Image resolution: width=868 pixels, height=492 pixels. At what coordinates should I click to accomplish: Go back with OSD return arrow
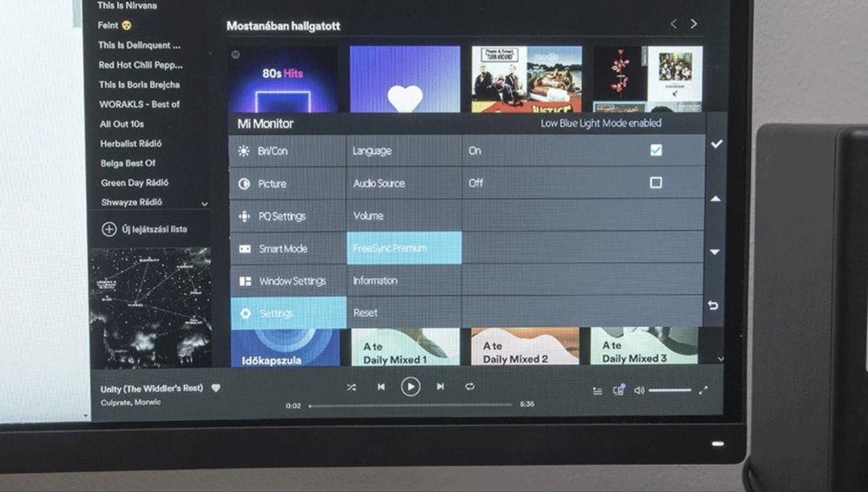tap(713, 305)
